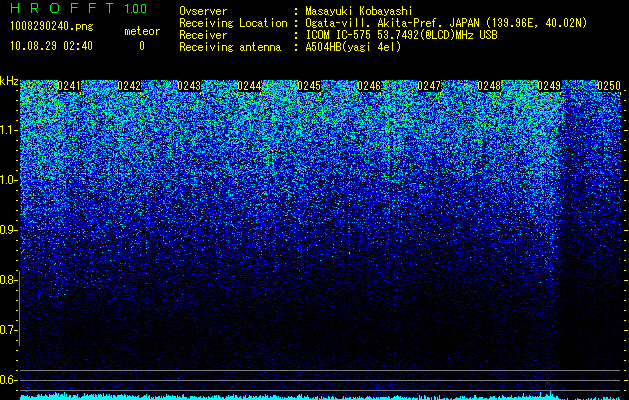Select the filename 1008290240.png
Viewport: 629px width, 400px height.
tap(52, 26)
